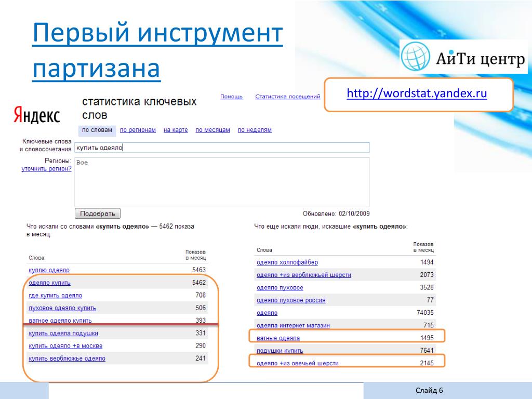The width and height of the screenshot is (532, 399).
Task: Click the уточнить регион? link
Action: pos(46,169)
